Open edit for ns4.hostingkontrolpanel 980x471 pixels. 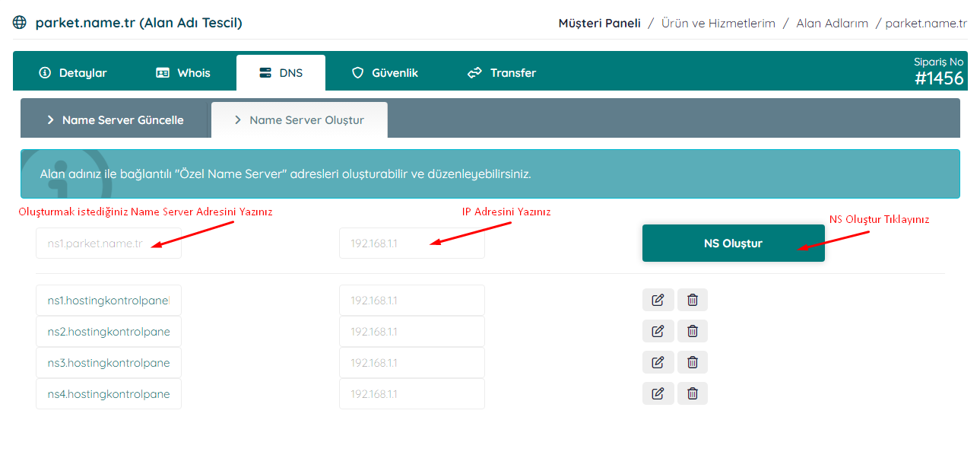coord(658,393)
